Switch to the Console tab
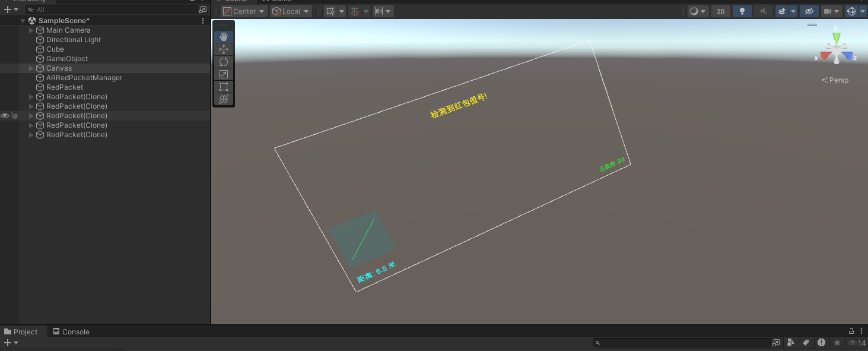The width and height of the screenshot is (868, 351). pos(71,332)
